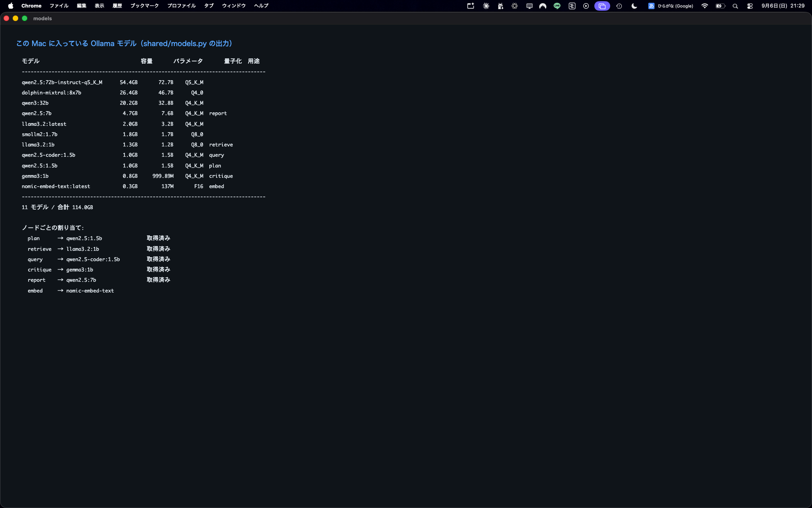Click the summary line '11 モデル / 合計 114.0GB'
The width and height of the screenshot is (812, 508).
coord(57,207)
